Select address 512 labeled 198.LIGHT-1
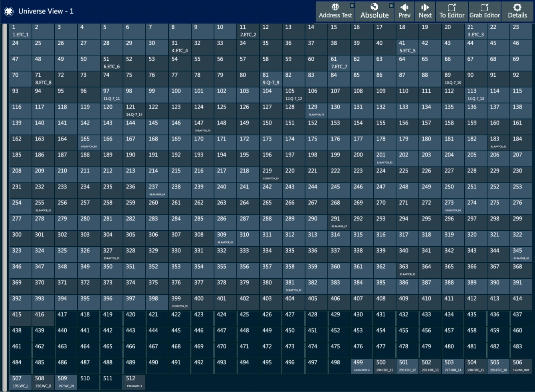The width and height of the screenshot is (535, 392). [134, 382]
